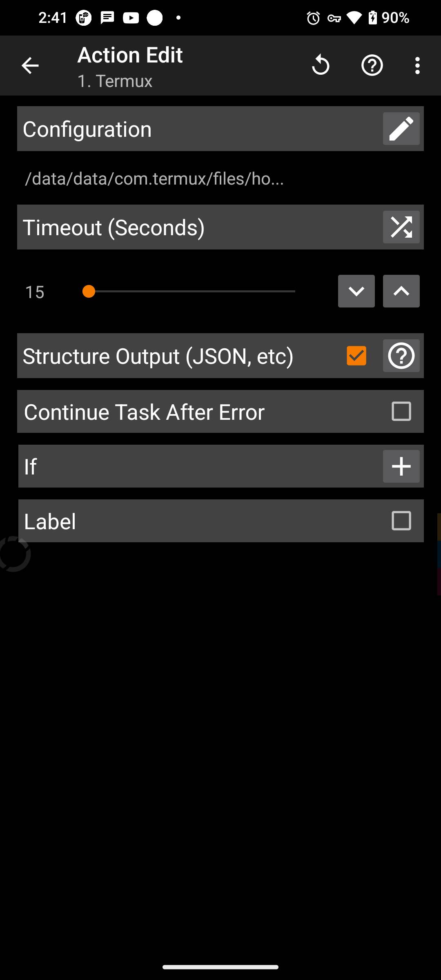Image resolution: width=441 pixels, height=980 pixels.
Task: Open the three-dot overflow menu
Action: pos(417,65)
